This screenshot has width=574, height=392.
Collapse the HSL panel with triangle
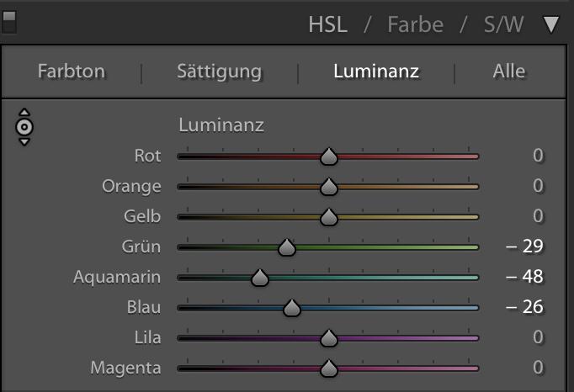(x=551, y=24)
